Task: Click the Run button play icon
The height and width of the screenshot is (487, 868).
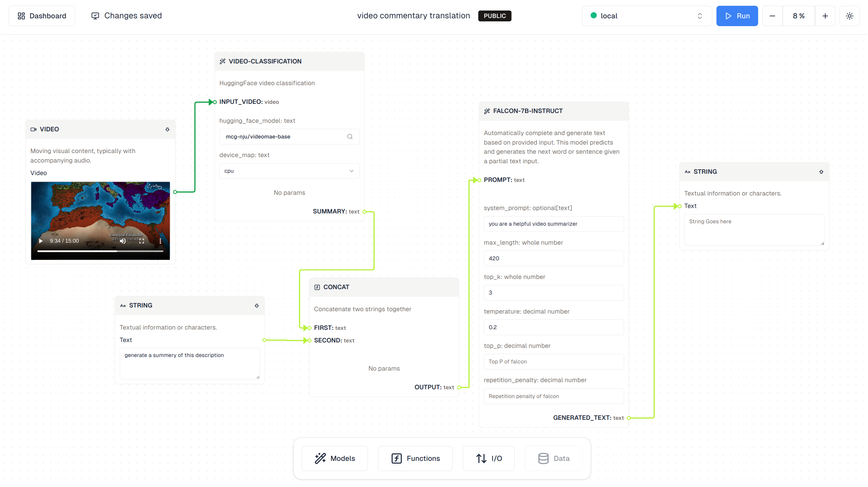Action: pyautogui.click(x=728, y=16)
